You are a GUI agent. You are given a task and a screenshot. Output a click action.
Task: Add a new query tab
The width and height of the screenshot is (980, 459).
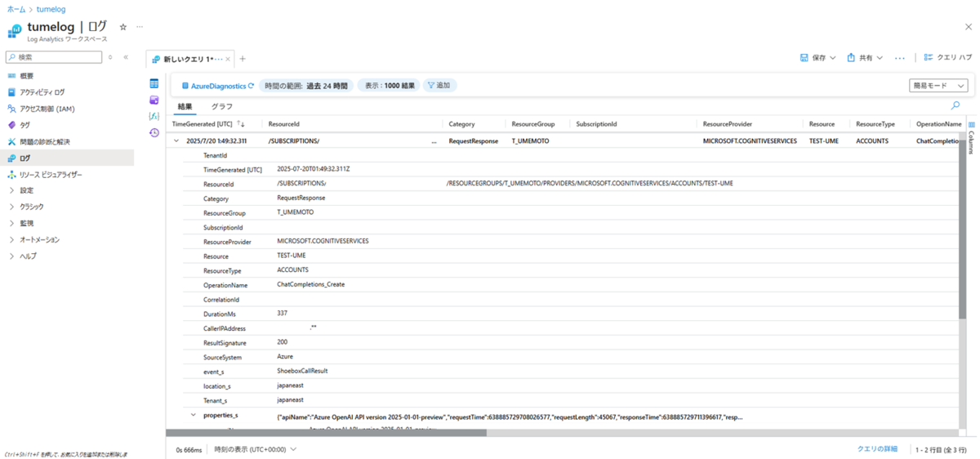coord(243,59)
